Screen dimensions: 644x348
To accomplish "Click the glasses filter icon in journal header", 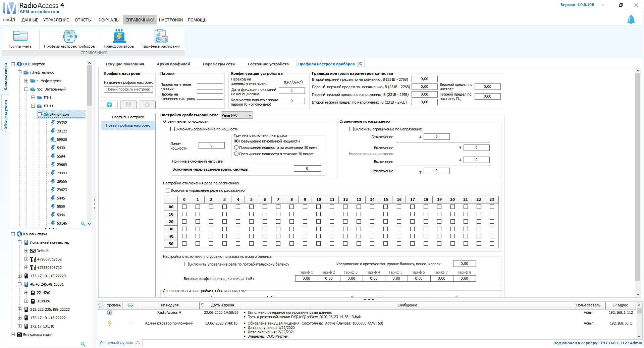I will point(130,305).
